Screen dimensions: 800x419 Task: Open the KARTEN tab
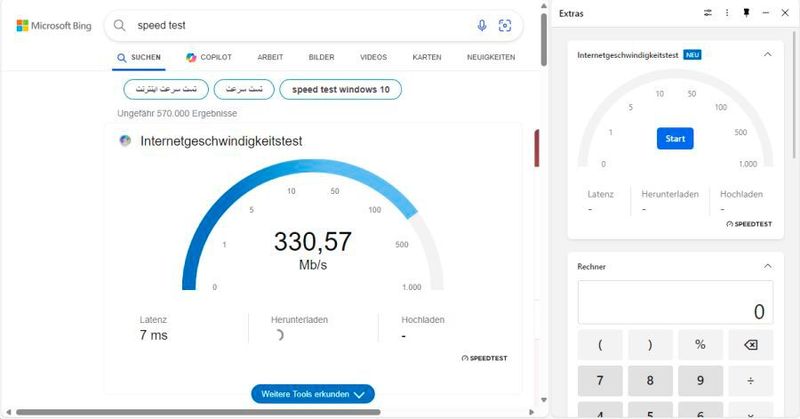click(427, 57)
